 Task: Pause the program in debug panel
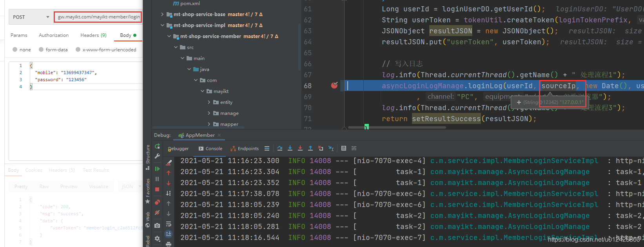coord(157,179)
